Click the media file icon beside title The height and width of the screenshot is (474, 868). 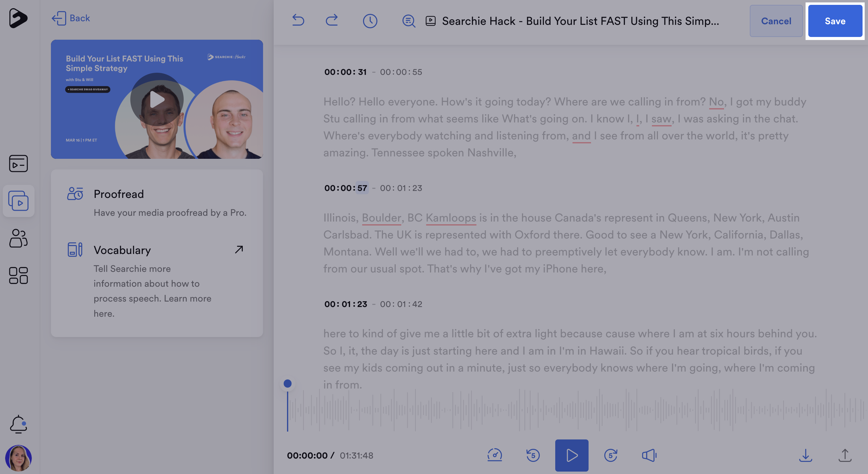pos(431,21)
